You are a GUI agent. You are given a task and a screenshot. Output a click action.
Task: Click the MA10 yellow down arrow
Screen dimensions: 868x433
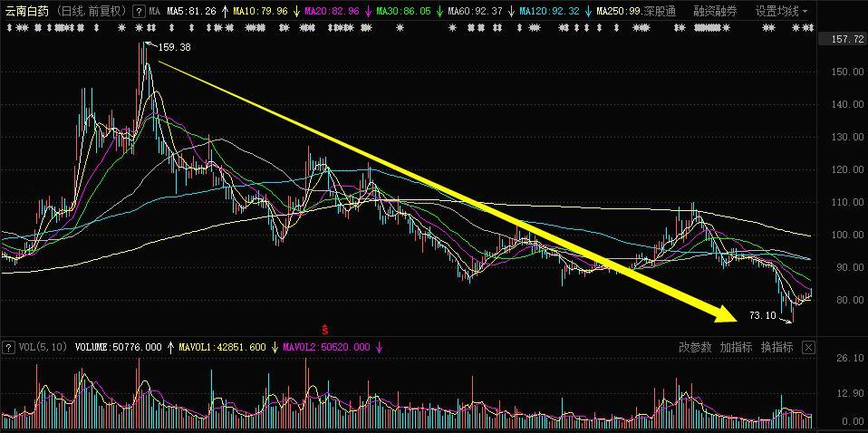click(295, 12)
